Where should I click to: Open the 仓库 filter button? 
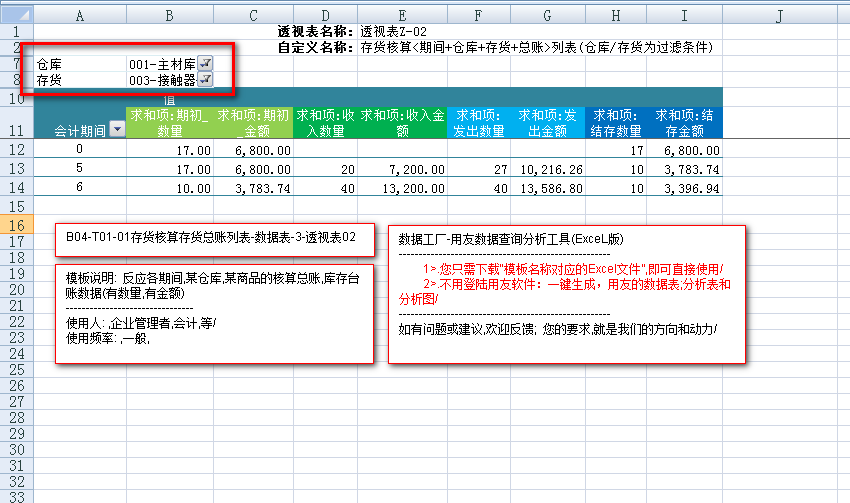[x=205, y=63]
